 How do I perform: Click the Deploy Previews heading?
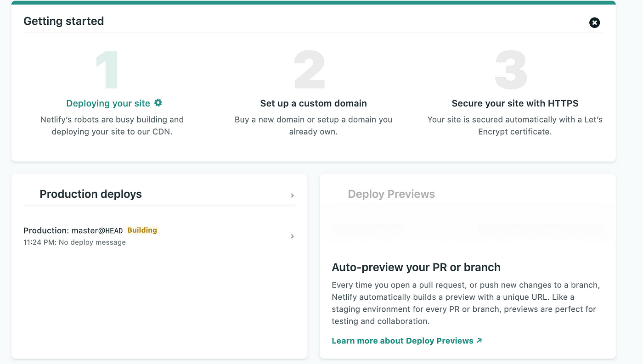pos(391,194)
